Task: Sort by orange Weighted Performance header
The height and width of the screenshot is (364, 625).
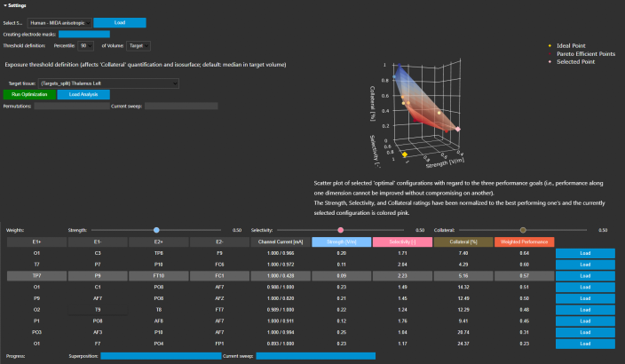Action: click(524, 242)
